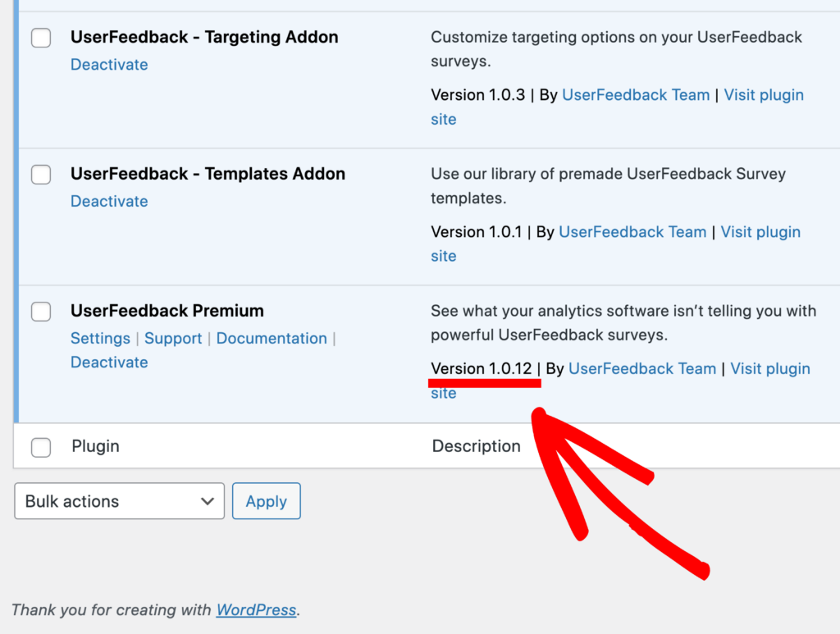This screenshot has height=634, width=840.
Task: Open the WordPress link in the footer
Action: point(256,609)
